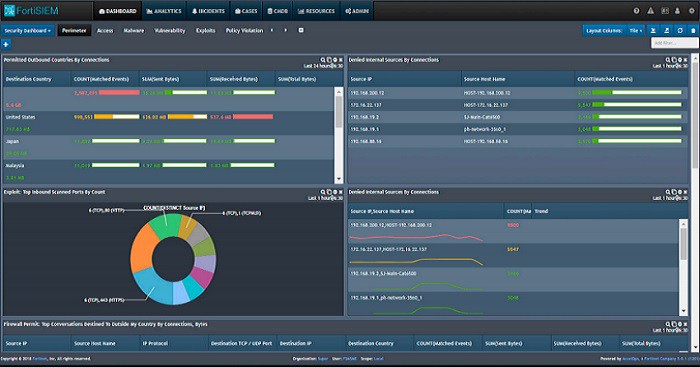Switch to the Vulnerability dashboard tab
The height and width of the screenshot is (367, 700).
point(170,30)
